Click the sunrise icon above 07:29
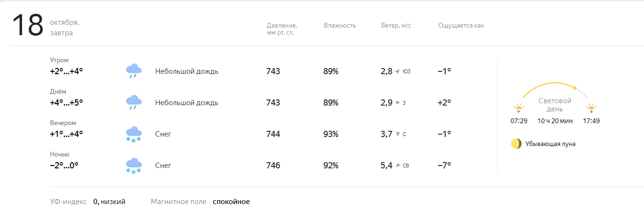Screen dimensions: 644x215 pyautogui.click(x=519, y=108)
